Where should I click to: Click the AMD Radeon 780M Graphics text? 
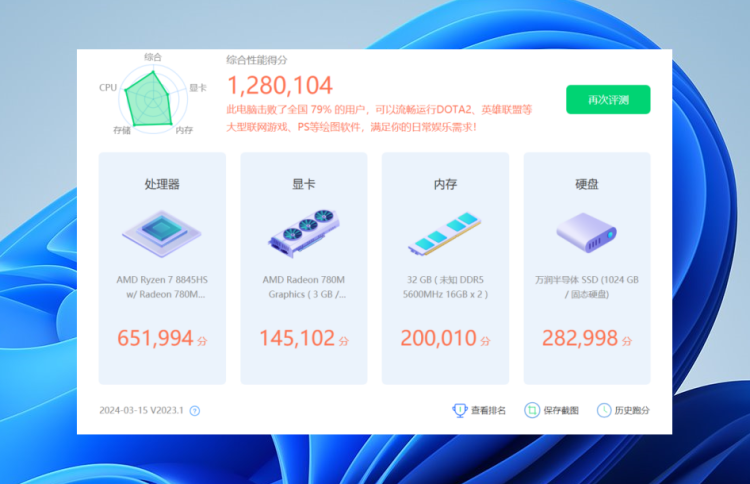(x=304, y=287)
